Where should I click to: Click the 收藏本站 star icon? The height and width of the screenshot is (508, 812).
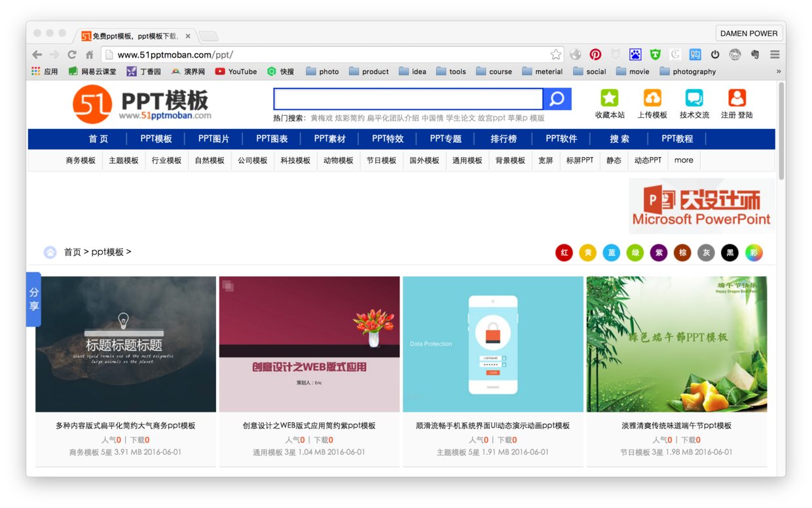[610, 98]
